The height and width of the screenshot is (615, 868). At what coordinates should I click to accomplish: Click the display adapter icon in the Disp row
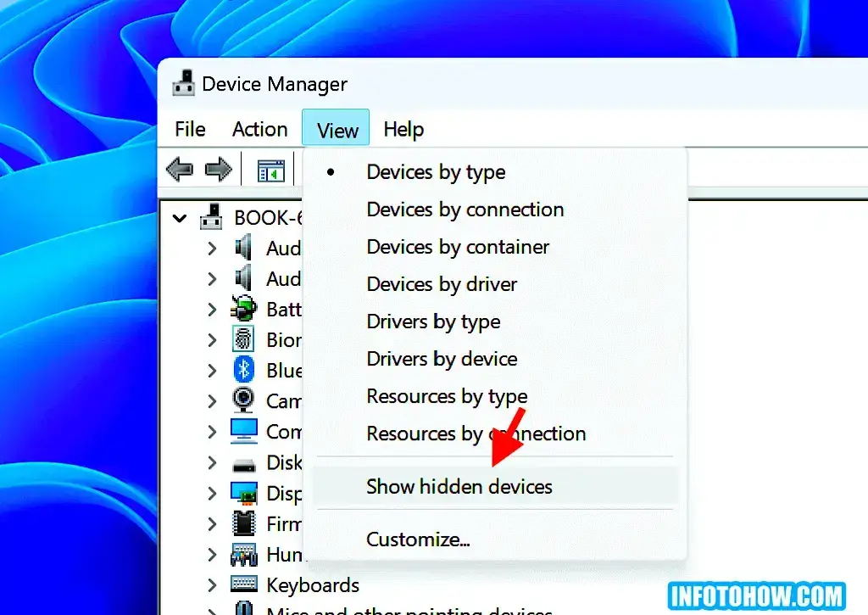click(x=244, y=493)
